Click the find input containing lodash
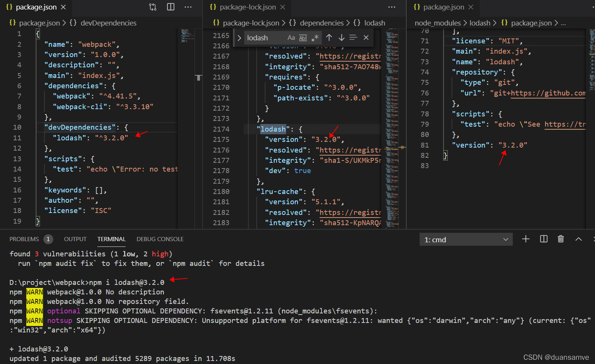 point(266,38)
